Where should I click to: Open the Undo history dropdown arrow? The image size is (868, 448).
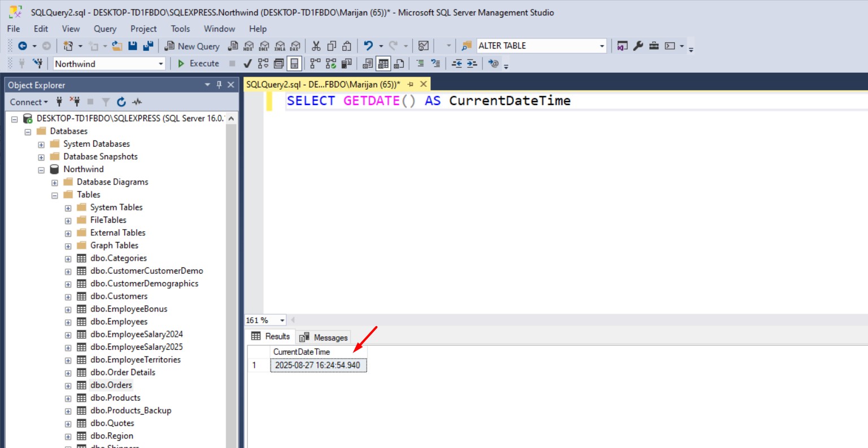[x=381, y=46]
